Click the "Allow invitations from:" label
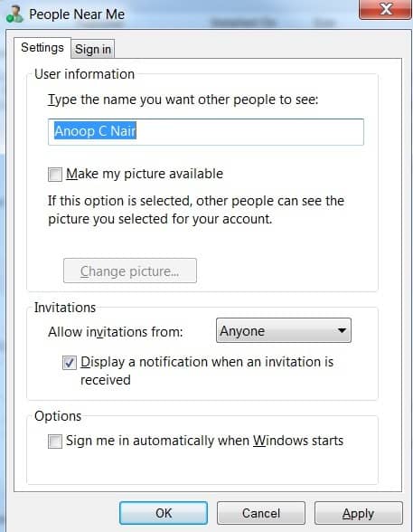The width and height of the screenshot is (413, 532). [x=116, y=331]
